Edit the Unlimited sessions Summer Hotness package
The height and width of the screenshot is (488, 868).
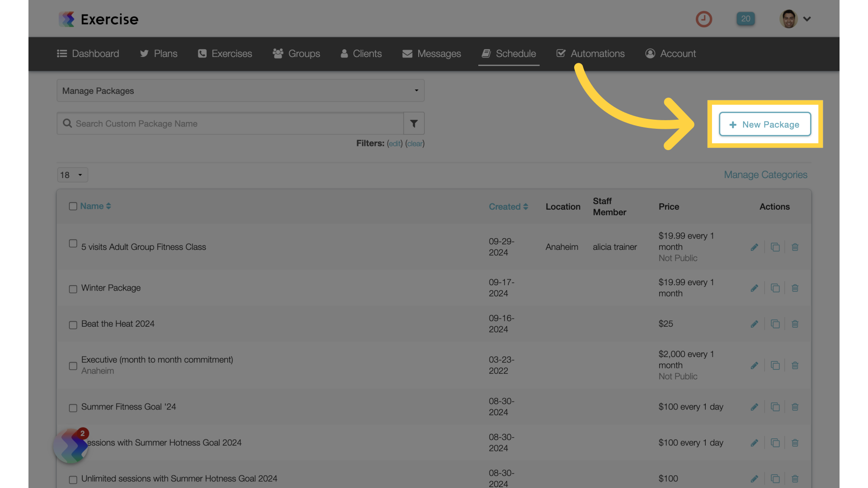[x=754, y=479]
